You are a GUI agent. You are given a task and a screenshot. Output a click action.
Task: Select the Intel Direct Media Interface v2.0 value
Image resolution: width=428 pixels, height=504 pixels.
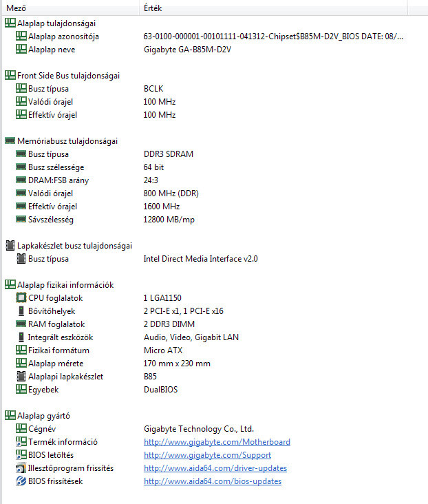pyautogui.click(x=200, y=259)
